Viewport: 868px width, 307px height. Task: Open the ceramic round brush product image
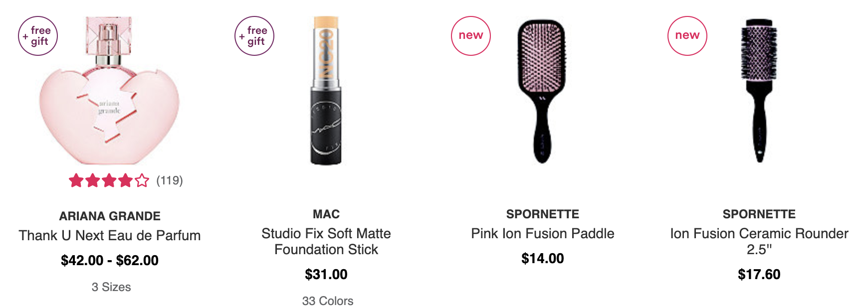click(759, 91)
